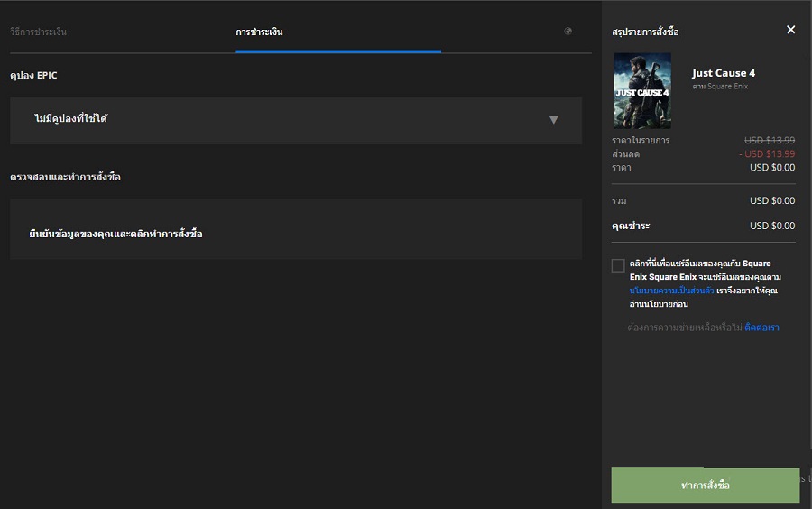812x509 pixels.
Task: Click the 'ตรวจสอบและทำการสั่งซื้อ' heading
Action: [65, 177]
